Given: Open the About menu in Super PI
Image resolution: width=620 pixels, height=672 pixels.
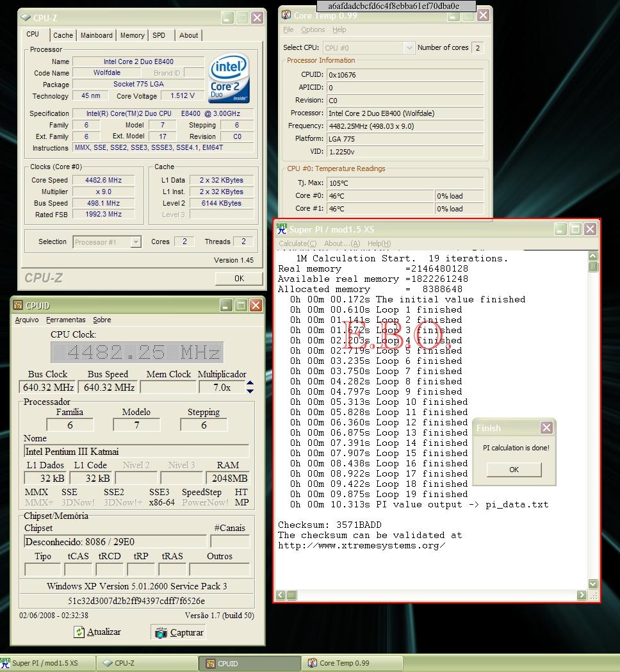Looking at the screenshot, I should [x=342, y=243].
